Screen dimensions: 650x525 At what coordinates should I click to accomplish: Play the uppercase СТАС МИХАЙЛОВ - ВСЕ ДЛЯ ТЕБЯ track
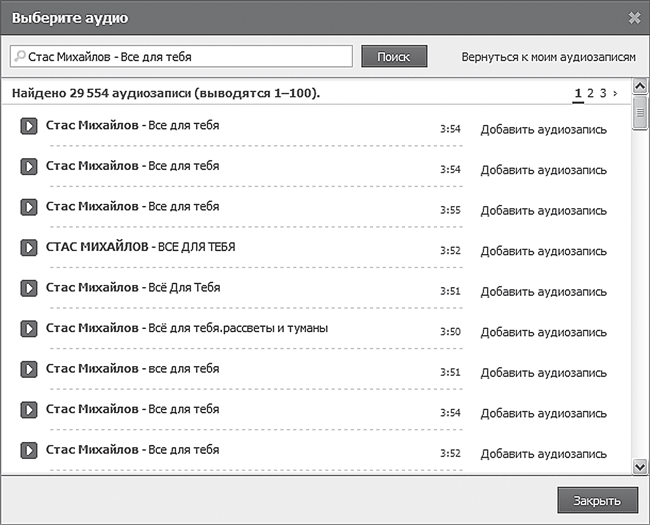point(29,248)
